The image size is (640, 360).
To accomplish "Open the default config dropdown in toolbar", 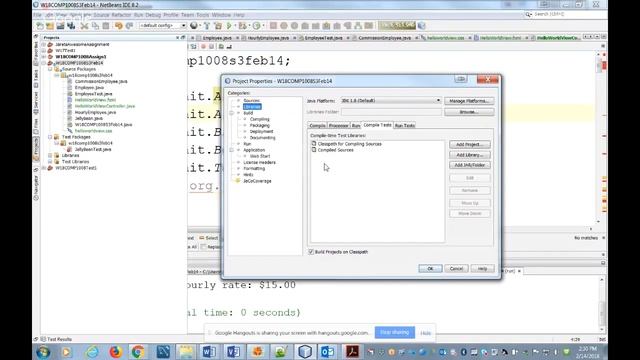I will coord(162,25).
